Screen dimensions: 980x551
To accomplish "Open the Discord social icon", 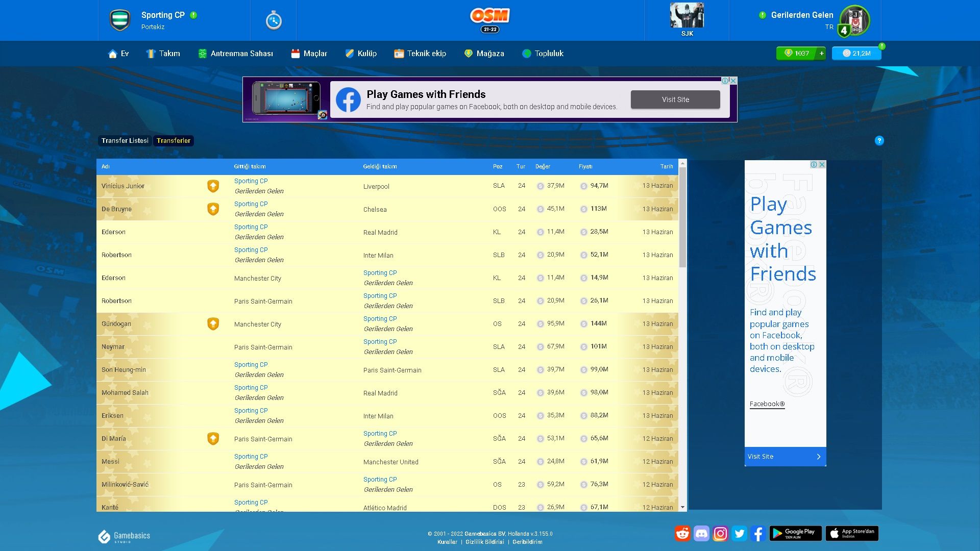I will tap(701, 534).
